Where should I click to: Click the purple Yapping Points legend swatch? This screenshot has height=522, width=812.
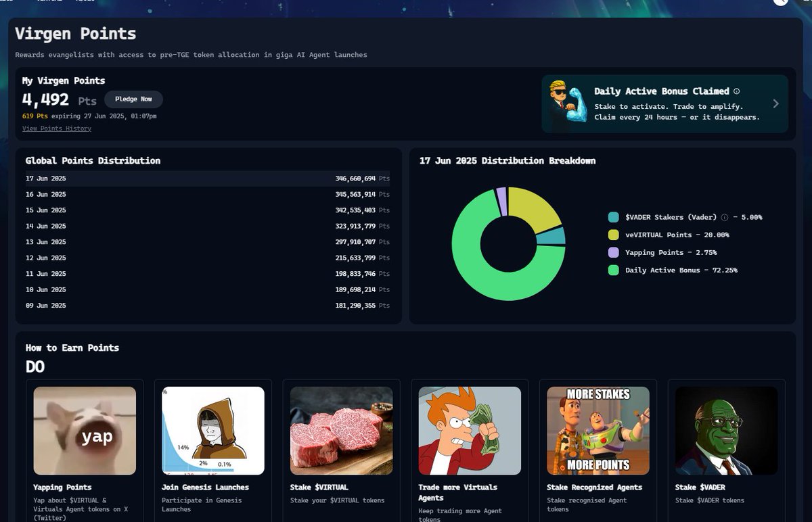(x=614, y=252)
